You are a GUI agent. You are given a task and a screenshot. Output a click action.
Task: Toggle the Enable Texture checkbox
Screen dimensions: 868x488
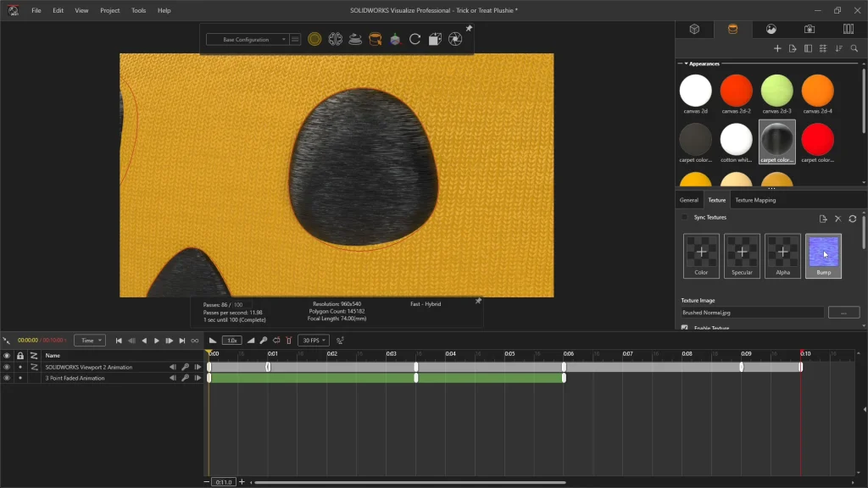685,328
